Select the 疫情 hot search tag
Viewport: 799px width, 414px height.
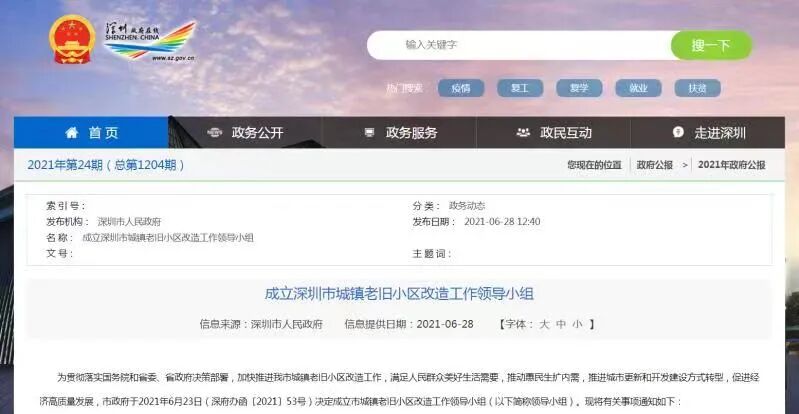tap(461, 88)
